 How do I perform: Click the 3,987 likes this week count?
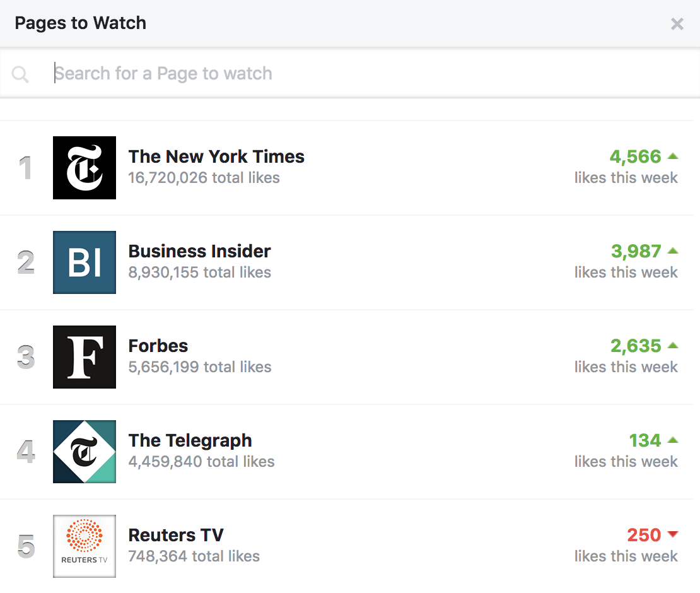point(636,251)
